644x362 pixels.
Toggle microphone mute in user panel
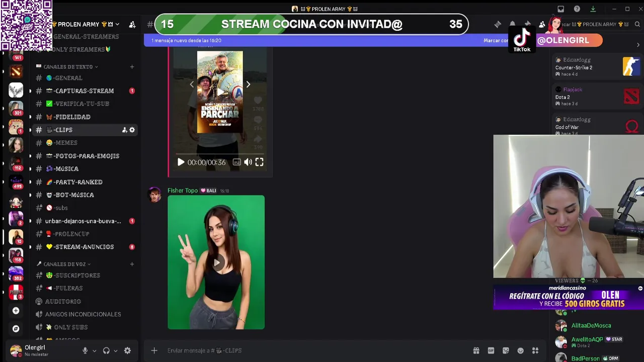(85, 350)
